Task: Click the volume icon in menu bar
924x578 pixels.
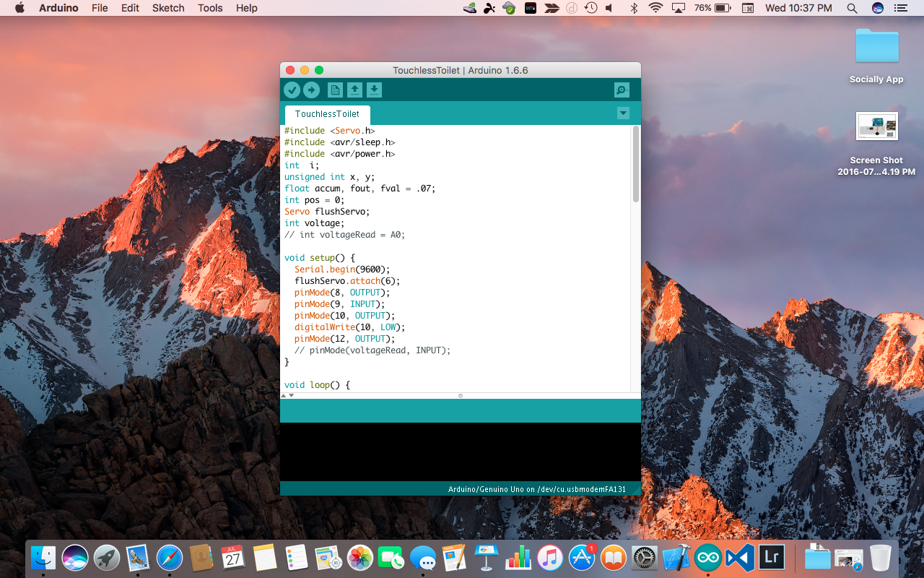Action: tap(609, 8)
